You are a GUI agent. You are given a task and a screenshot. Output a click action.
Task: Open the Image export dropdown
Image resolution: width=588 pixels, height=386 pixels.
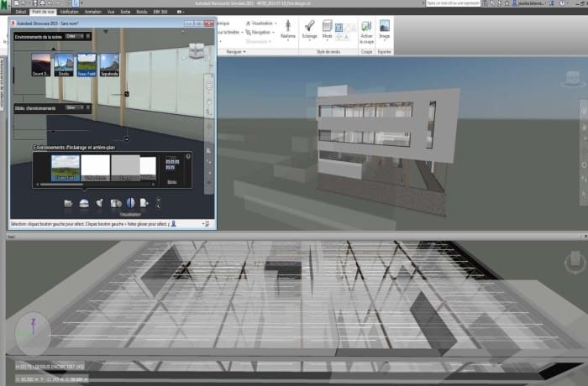click(384, 29)
